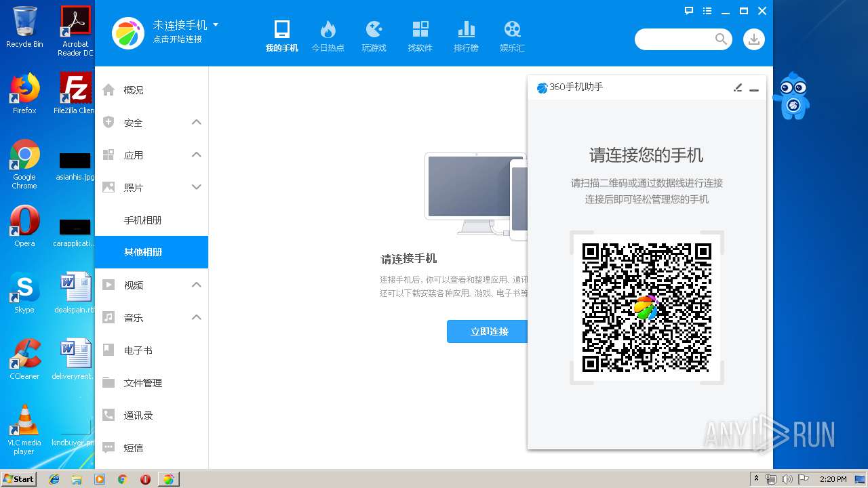Screen dimensions: 868x488
Task: Click the picture icon beside 照片
Action: tap(108, 187)
